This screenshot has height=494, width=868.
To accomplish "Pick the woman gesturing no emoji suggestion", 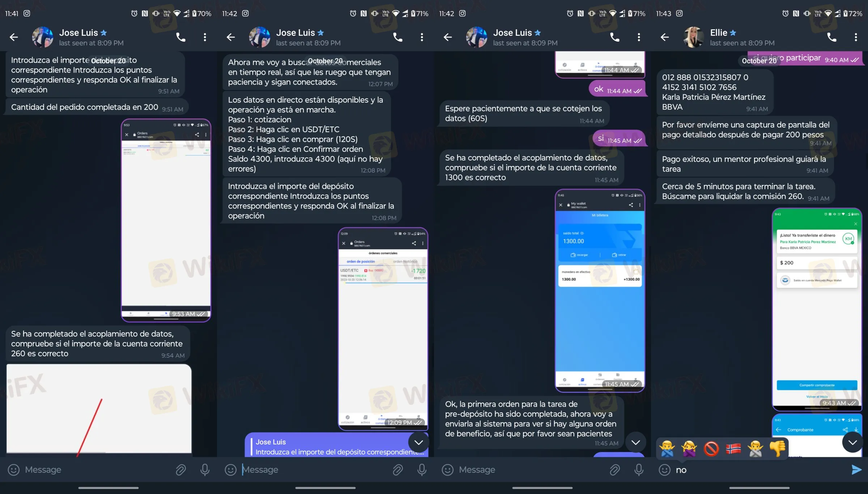I will tap(689, 448).
